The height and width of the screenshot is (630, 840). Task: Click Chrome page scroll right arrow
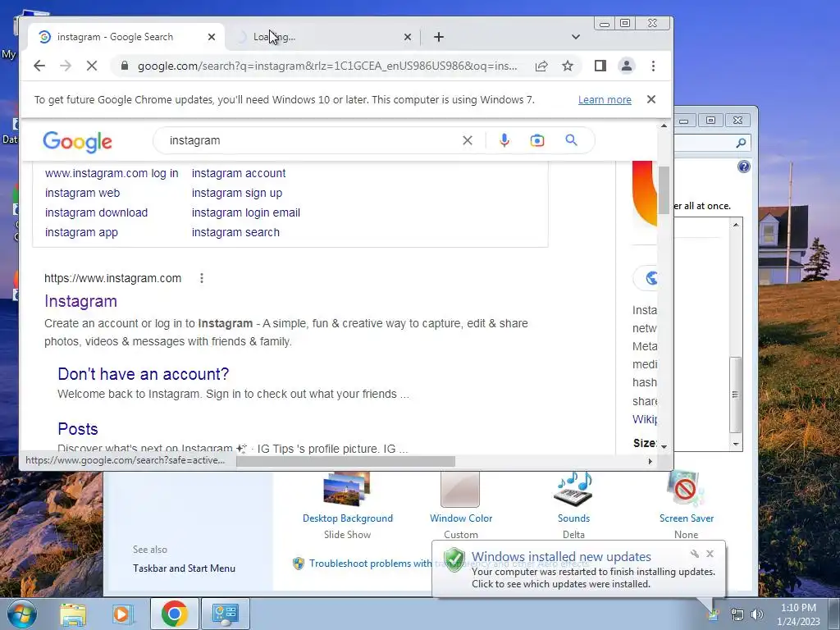(x=650, y=461)
